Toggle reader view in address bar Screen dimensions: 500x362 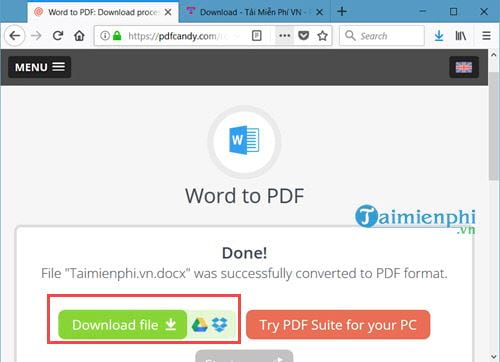click(257, 35)
